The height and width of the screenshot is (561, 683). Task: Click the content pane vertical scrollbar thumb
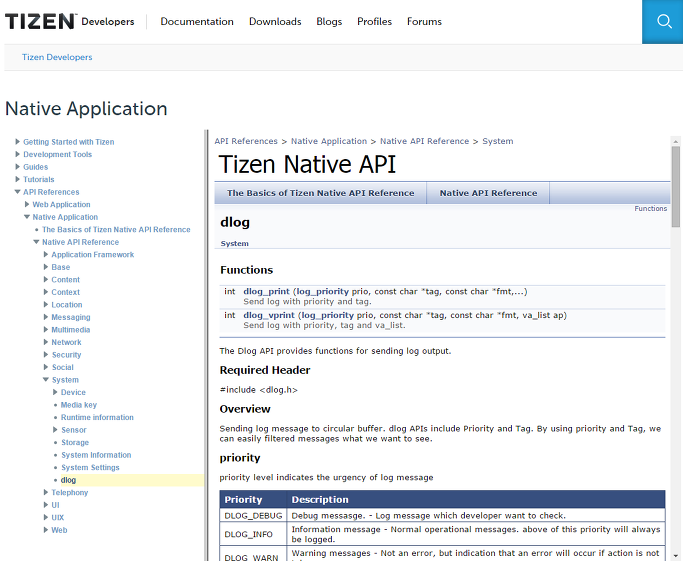coord(676,186)
